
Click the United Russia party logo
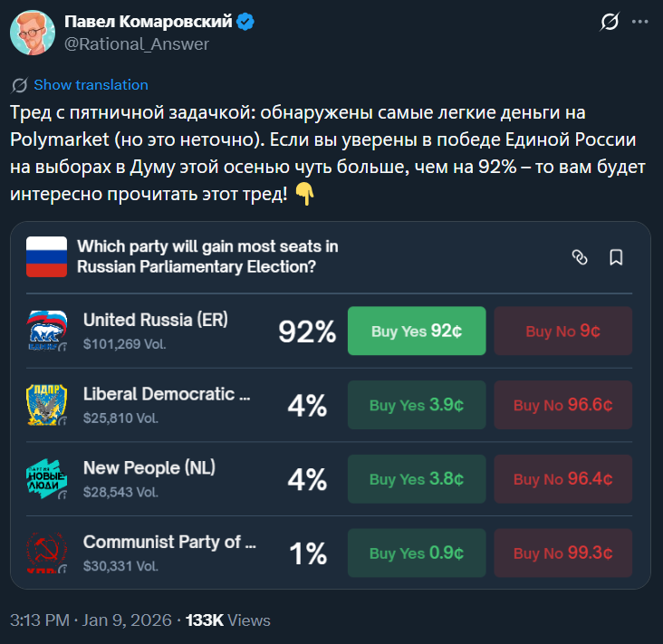(47, 331)
